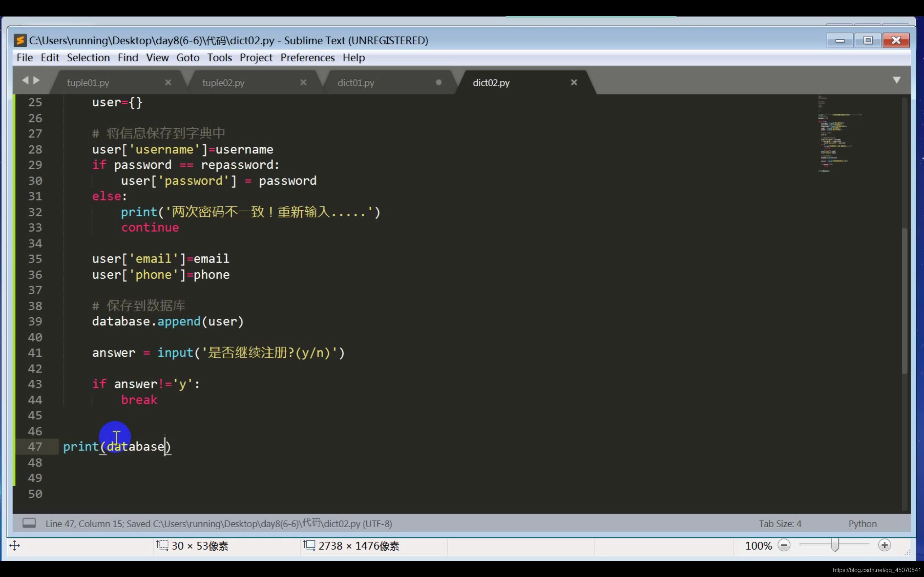Close the tuple02.py tab
The width and height of the screenshot is (924, 577).
[x=304, y=83]
